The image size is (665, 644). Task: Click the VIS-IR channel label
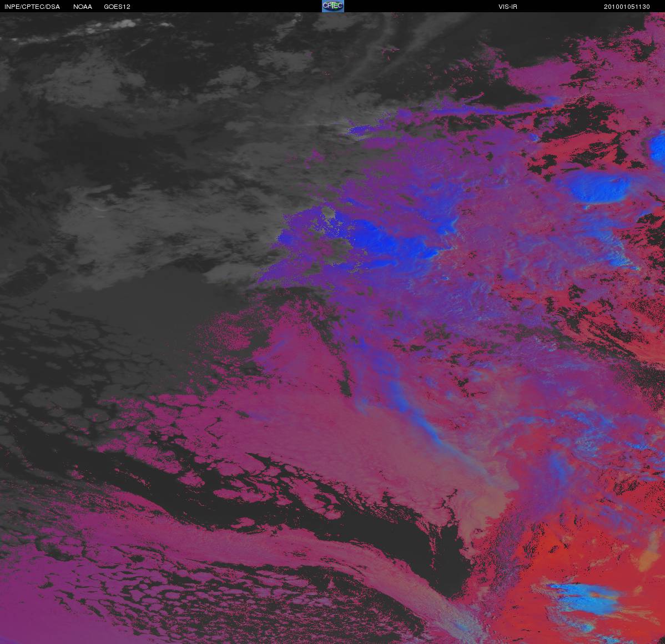[x=508, y=7]
